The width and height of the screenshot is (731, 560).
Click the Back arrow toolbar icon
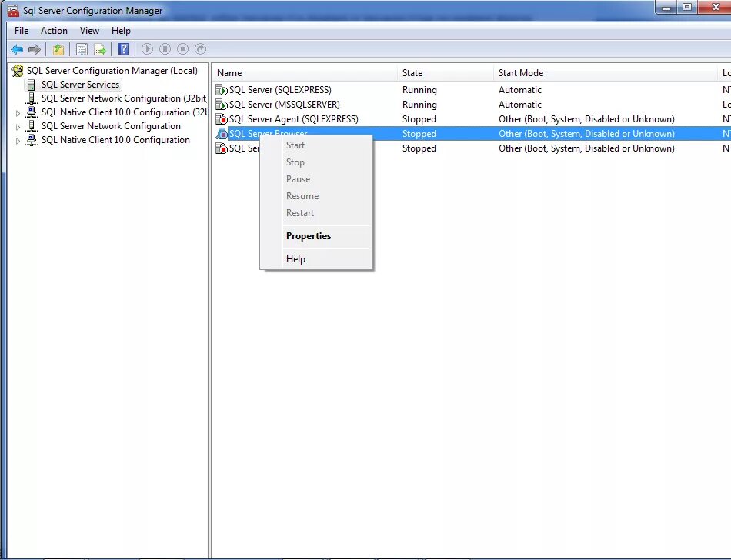[x=17, y=49]
